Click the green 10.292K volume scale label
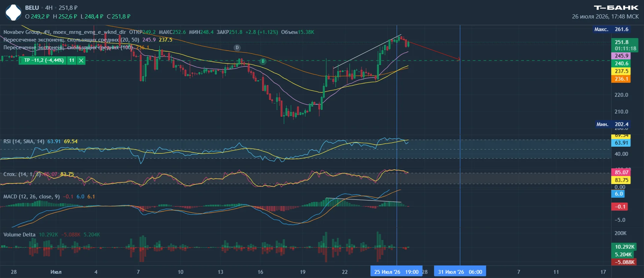The height and width of the screenshot is (278, 644). click(624, 247)
